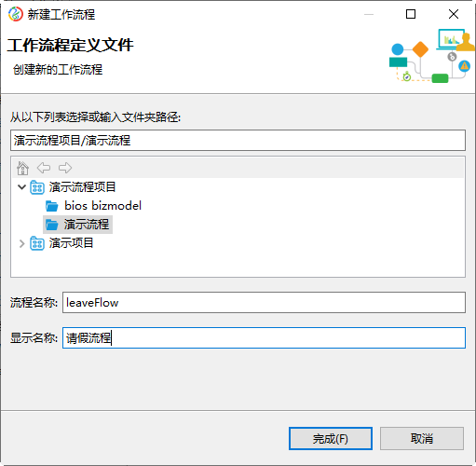The width and height of the screenshot is (476, 466).
Task: Close the 新建工作流程 dialog
Action: pos(454,14)
